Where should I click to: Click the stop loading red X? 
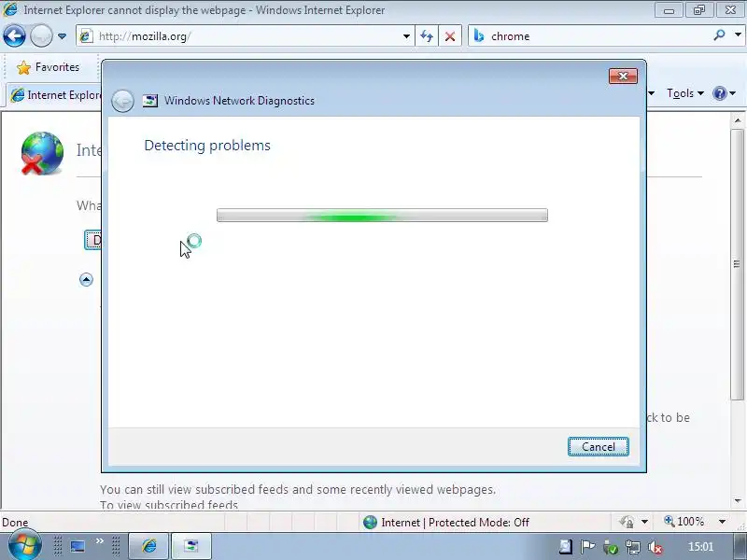point(450,36)
